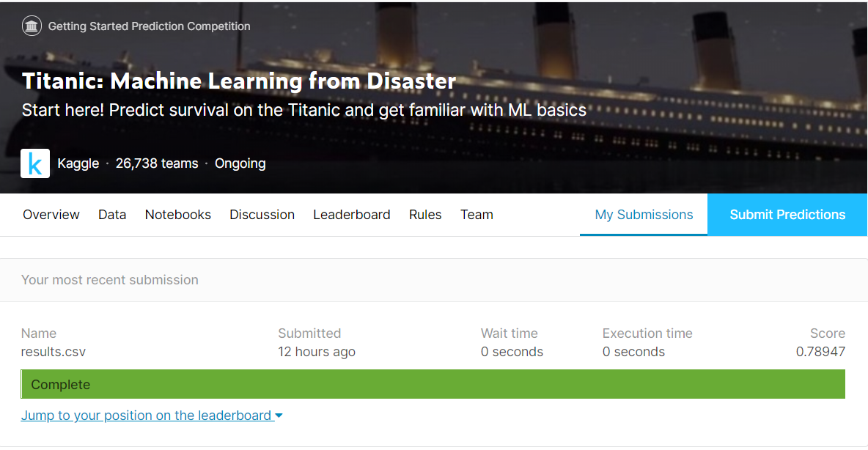Image resolution: width=868 pixels, height=450 pixels.
Task: Click the '0 seconds' execution time value
Action: 633,352
